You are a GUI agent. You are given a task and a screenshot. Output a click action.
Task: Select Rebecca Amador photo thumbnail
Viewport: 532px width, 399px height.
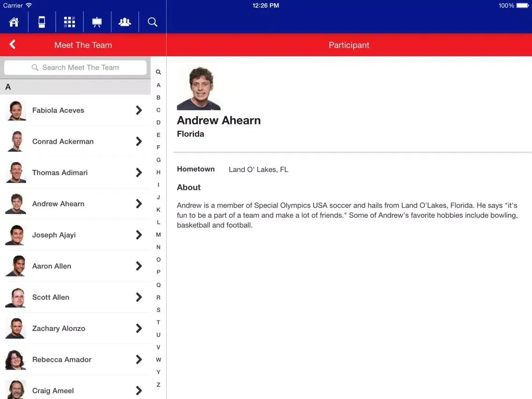click(x=15, y=359)
